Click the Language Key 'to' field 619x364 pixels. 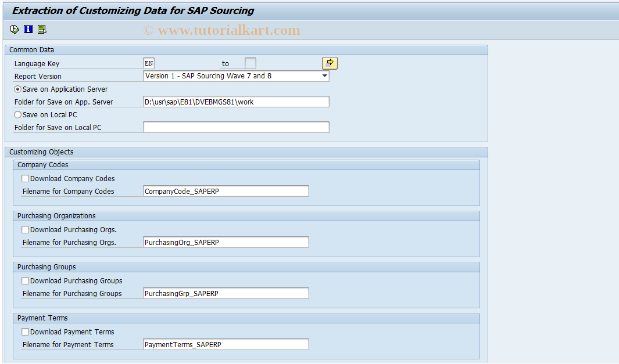pos(251,63)
